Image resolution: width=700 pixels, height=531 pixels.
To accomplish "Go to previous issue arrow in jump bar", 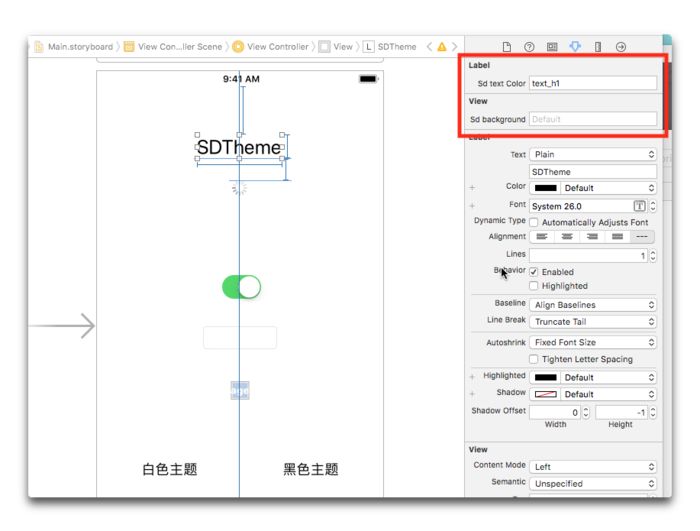I will [429, 46].
